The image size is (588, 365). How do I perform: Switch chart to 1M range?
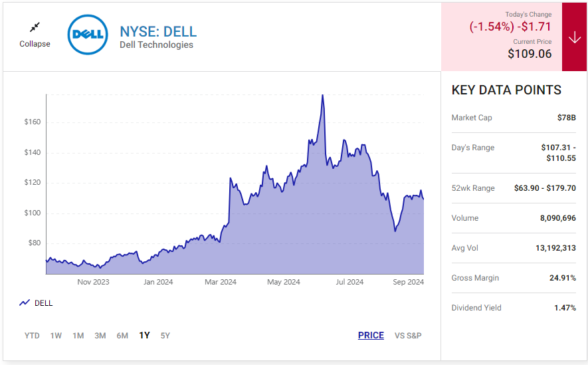coord(78,336)
